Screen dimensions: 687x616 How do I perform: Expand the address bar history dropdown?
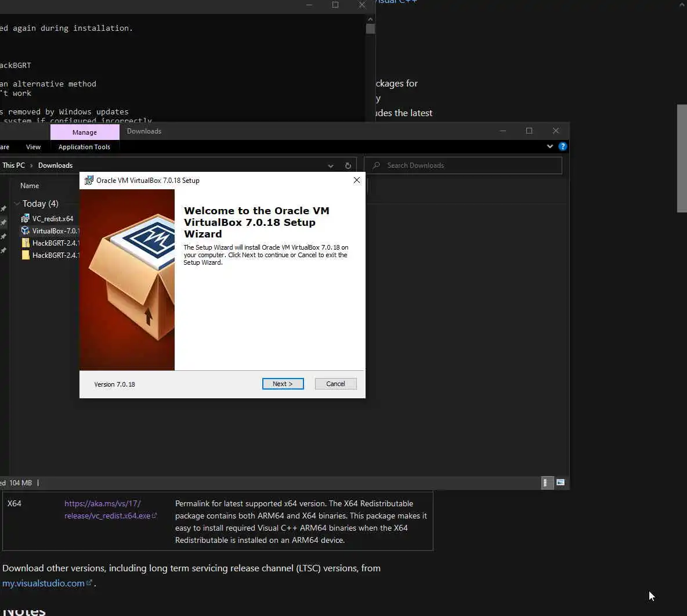pyautogui.click(x=330, y=165)
